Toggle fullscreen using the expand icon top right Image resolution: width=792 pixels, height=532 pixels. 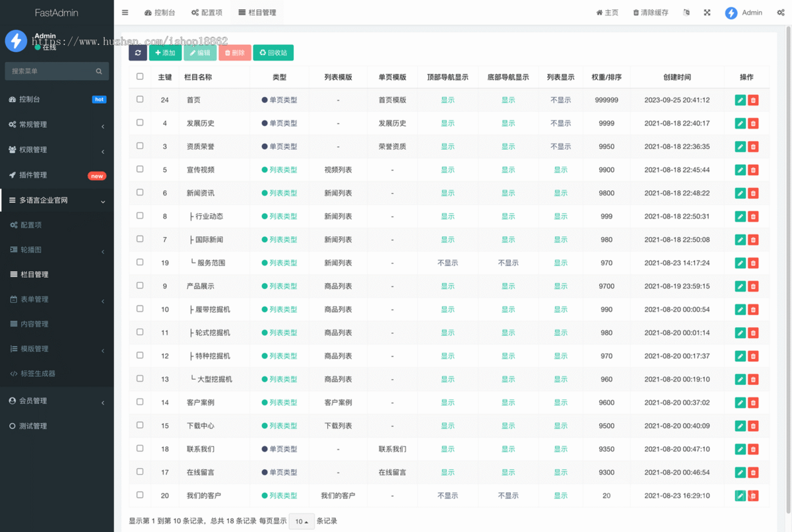tap(707, 12)
